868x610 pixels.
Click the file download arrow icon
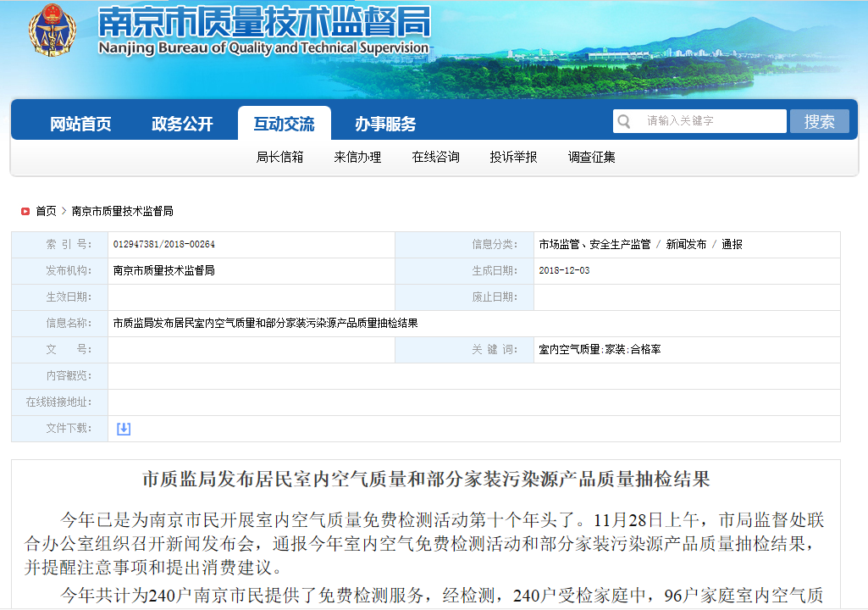point(124,429)
